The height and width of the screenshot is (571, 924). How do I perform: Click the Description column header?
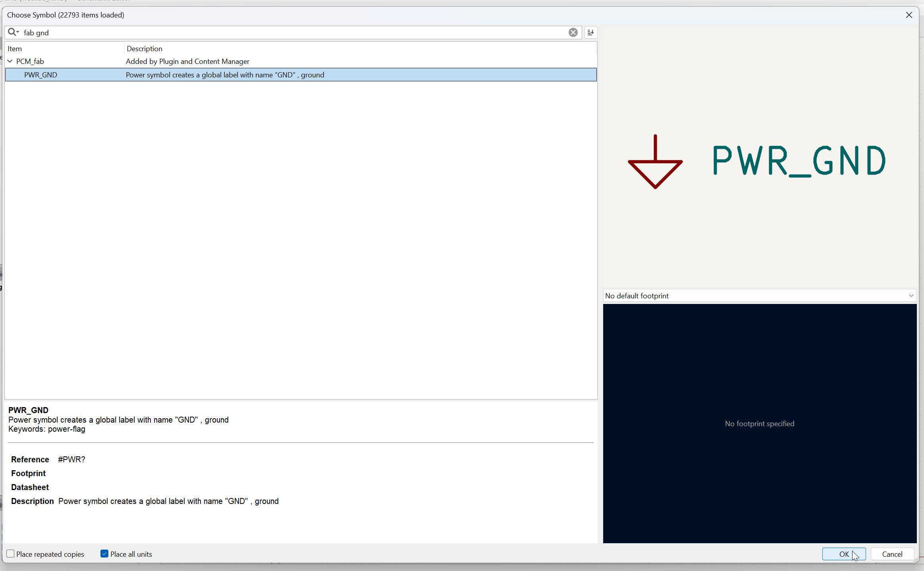point(144,49)
